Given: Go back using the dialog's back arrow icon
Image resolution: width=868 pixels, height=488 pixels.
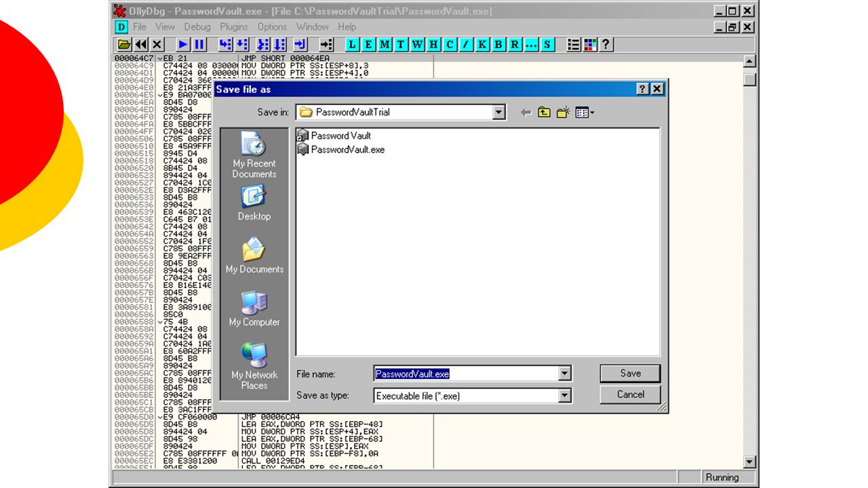Looking at the screenshot, I should [x=526, y=113].
